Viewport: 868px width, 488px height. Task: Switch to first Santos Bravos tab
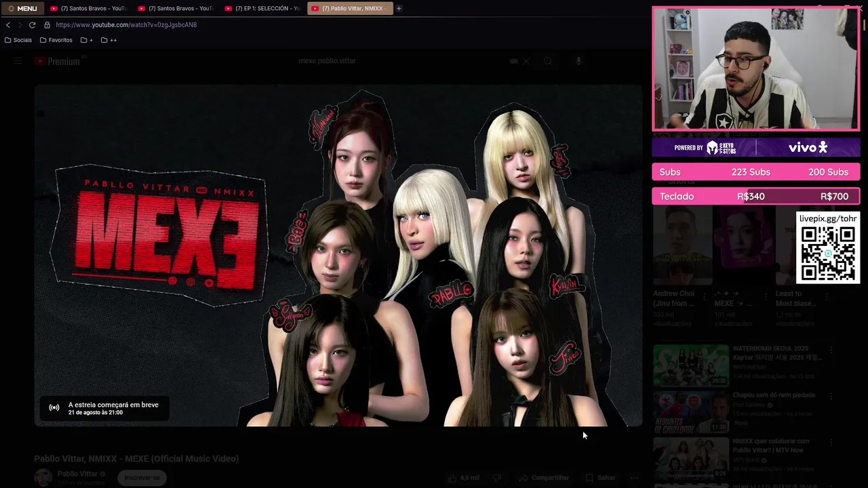click(88, 8)
